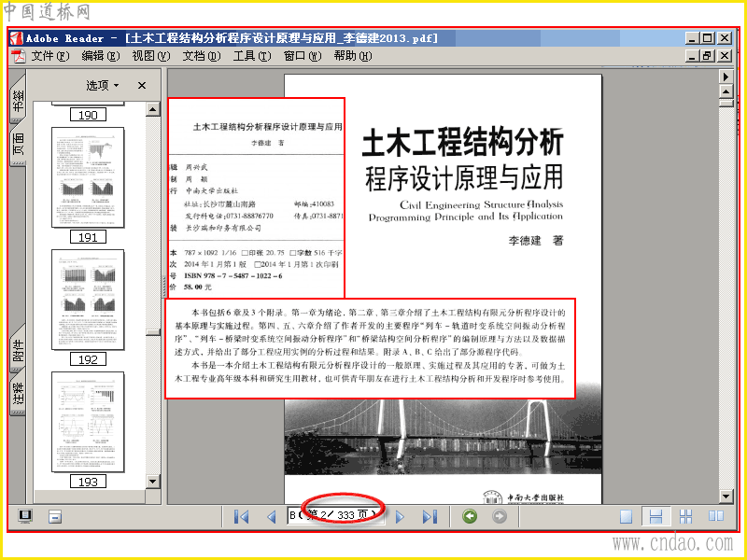Select page 193 thumbnail

(88, 422)
